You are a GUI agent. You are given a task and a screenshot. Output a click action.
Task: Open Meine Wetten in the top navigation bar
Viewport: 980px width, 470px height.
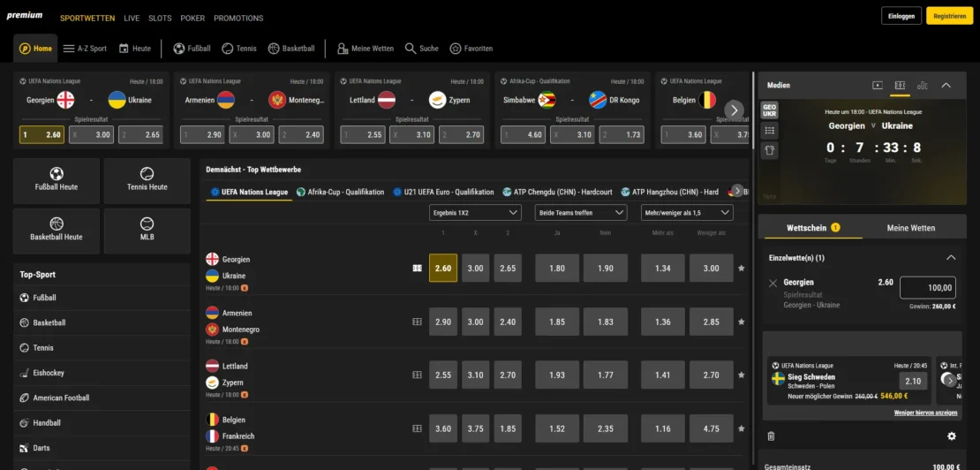(x=366, y=48)
